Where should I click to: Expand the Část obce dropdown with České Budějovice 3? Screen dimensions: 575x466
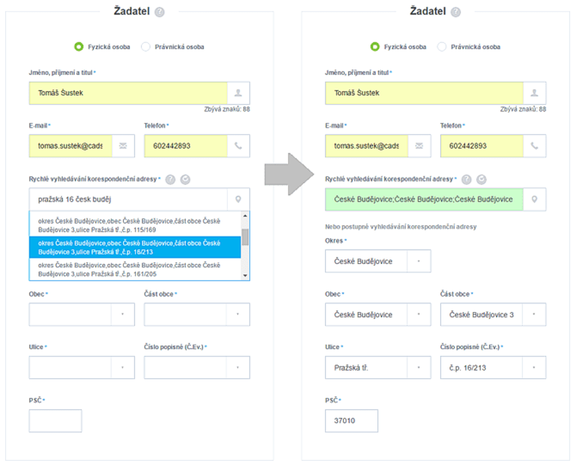point(493,315)
